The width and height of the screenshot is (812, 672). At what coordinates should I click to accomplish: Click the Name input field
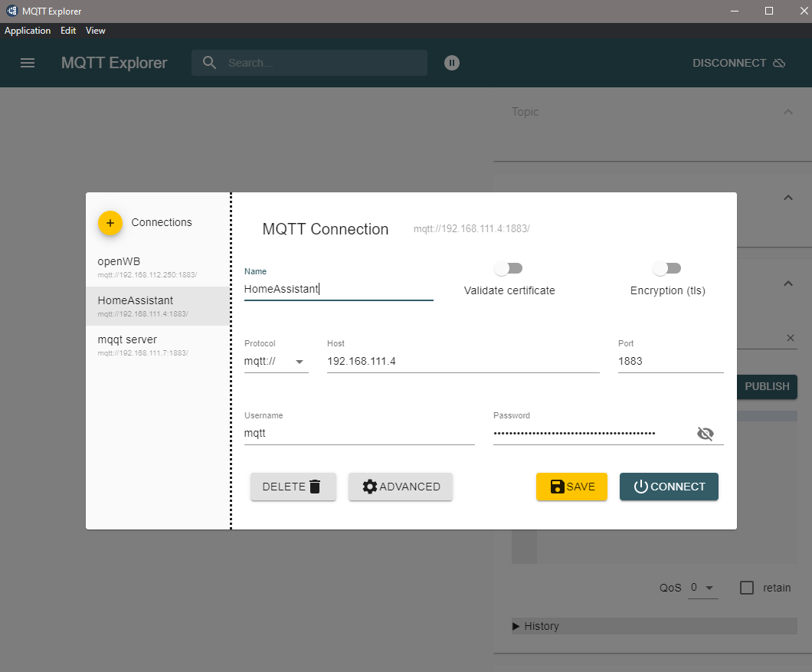[x=339, y=289]
